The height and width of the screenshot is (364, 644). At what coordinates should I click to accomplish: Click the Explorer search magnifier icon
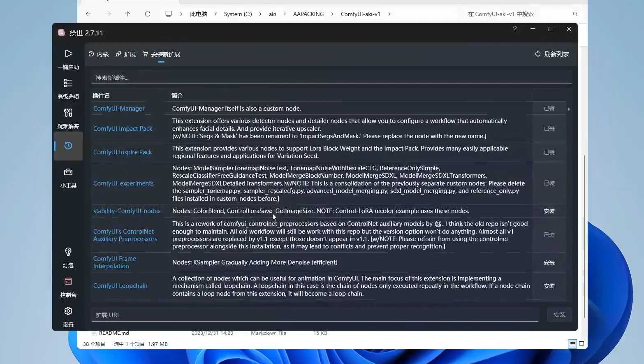pos(575,14)
